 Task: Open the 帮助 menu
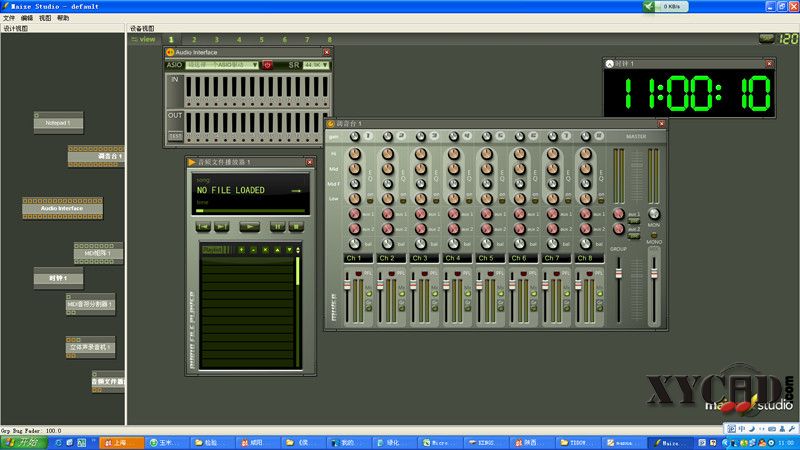(63, 18)
